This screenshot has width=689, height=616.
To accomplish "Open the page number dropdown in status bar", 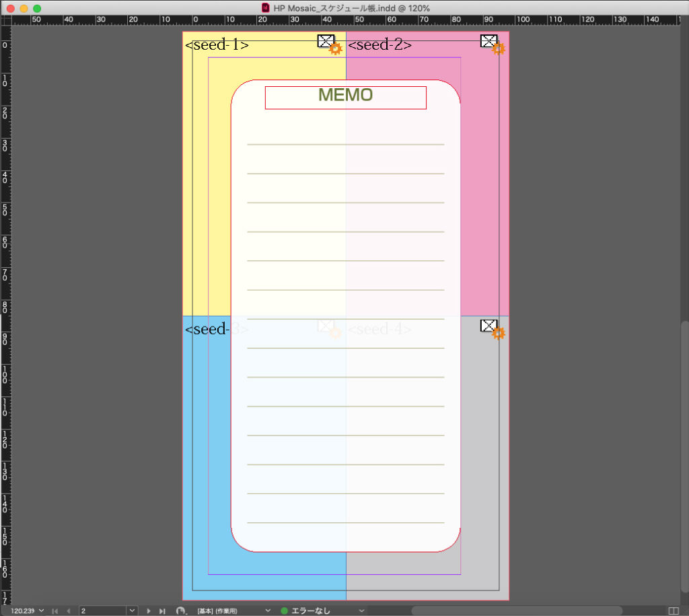I will point(132,610).
